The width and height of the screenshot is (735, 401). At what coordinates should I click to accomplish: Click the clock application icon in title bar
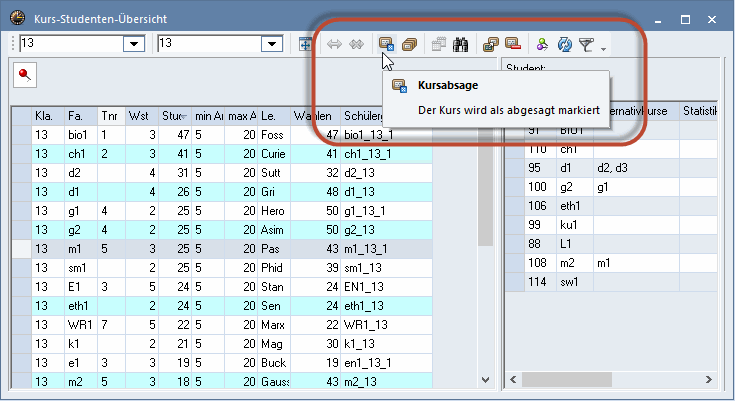point(17,18)
